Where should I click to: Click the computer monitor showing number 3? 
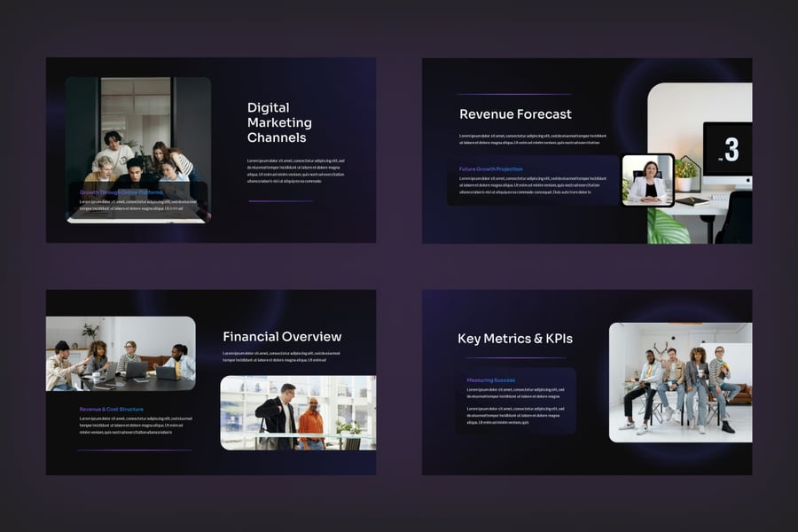pos(727,149)
